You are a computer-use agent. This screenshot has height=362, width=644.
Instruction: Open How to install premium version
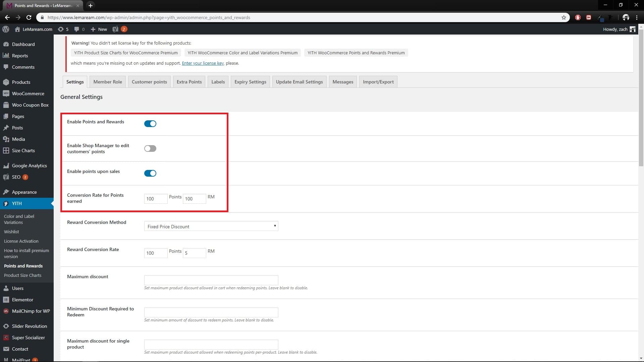click(x=26, y=253)
